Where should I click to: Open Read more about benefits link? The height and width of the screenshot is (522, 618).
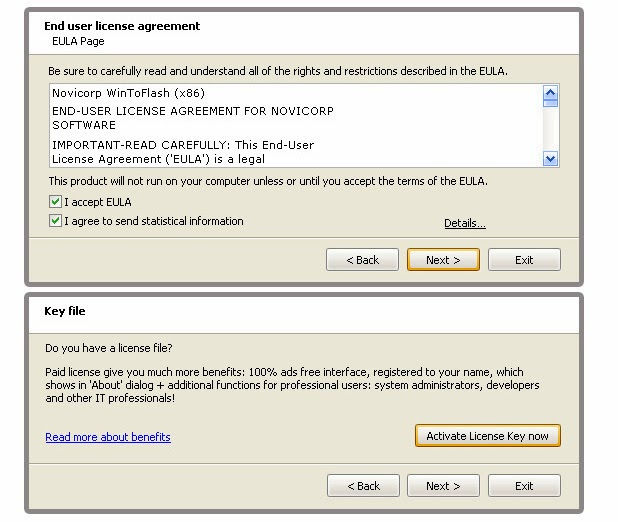click(x=108, y=437)
